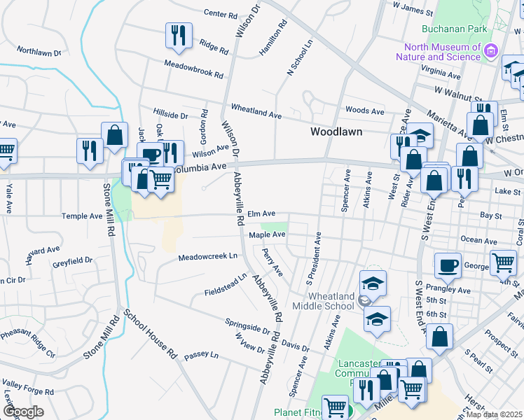
Task: Click the Hillside Dr street label
Action: pos(170,113)
